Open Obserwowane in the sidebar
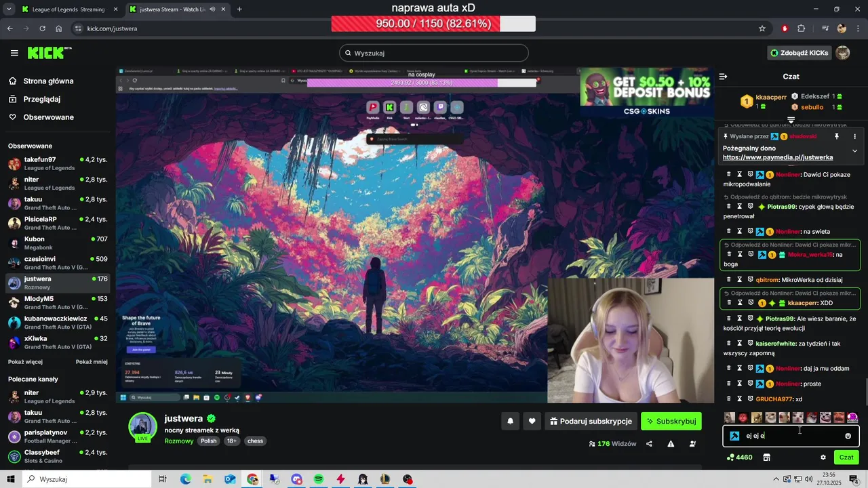This screenshot has width=868, height=488. (48, 117)
